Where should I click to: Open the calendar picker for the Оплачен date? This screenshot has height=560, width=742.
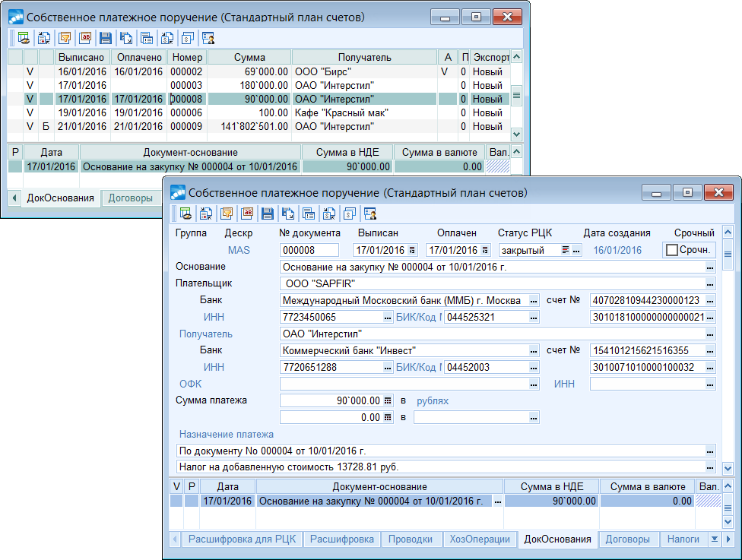click(485, 250)
